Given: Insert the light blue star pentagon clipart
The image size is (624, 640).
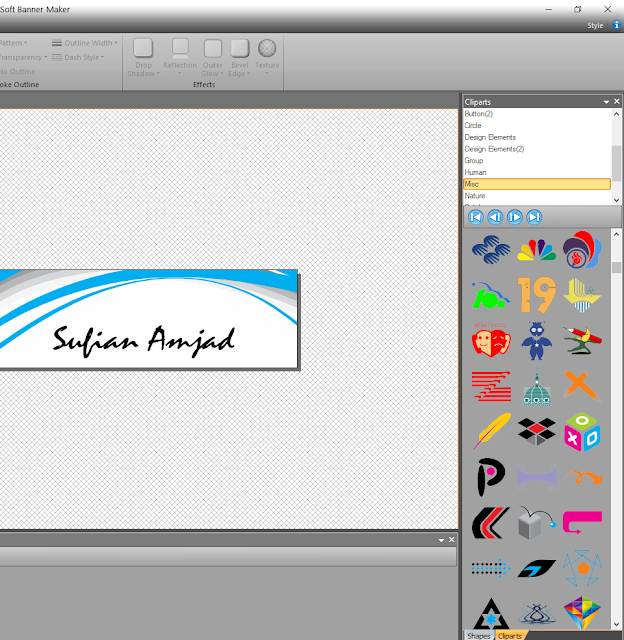Looking at the screenshot, I should [582, 568].
